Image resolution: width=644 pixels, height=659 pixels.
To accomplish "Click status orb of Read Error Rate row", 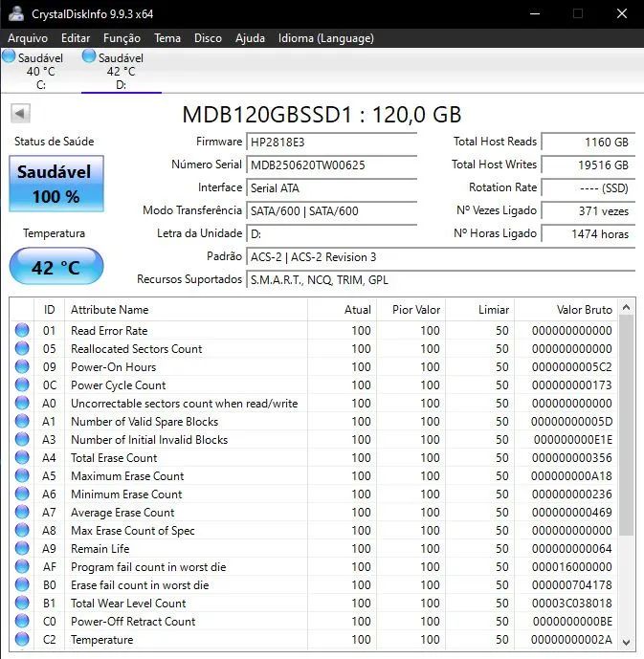I will tap(22, 330).
